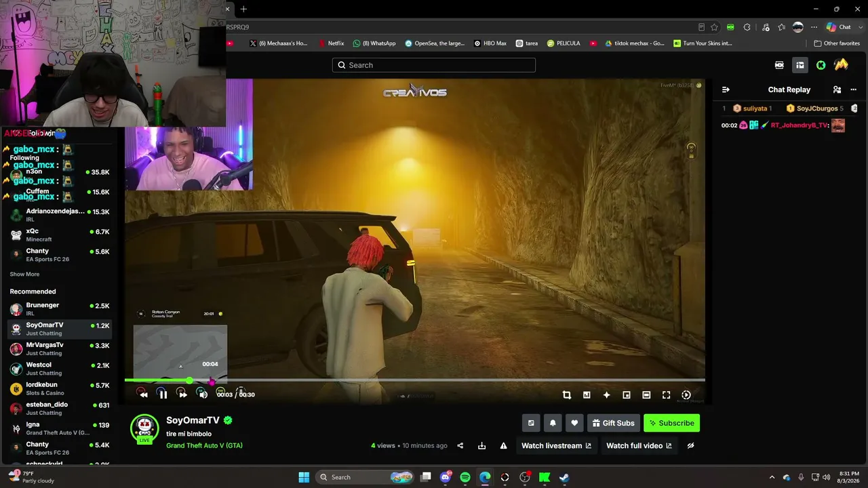
Task: Open Discord from taskbar
Action: [x=446, y=477]
